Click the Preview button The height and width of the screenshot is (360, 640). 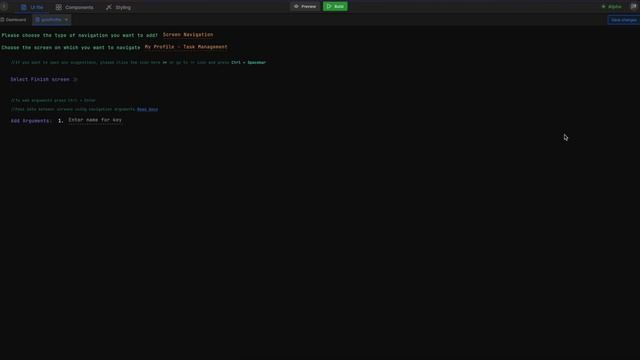point(305,7)
